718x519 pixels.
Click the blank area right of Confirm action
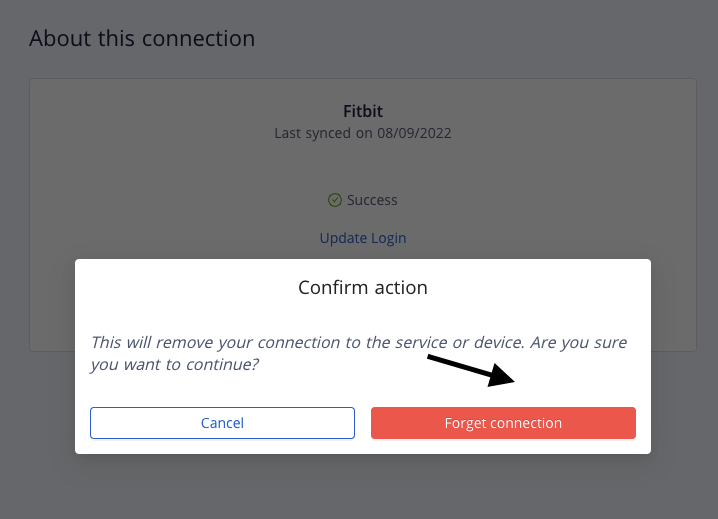coord(540,288)
